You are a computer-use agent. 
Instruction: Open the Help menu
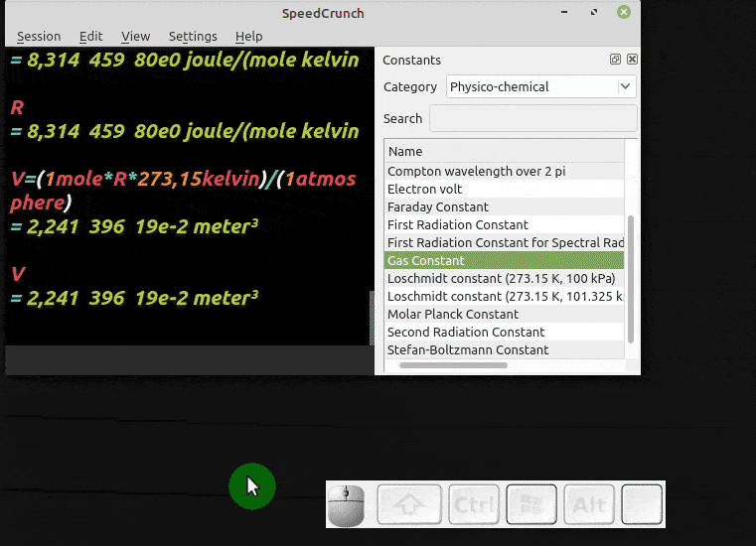click(x=248, y=36)
